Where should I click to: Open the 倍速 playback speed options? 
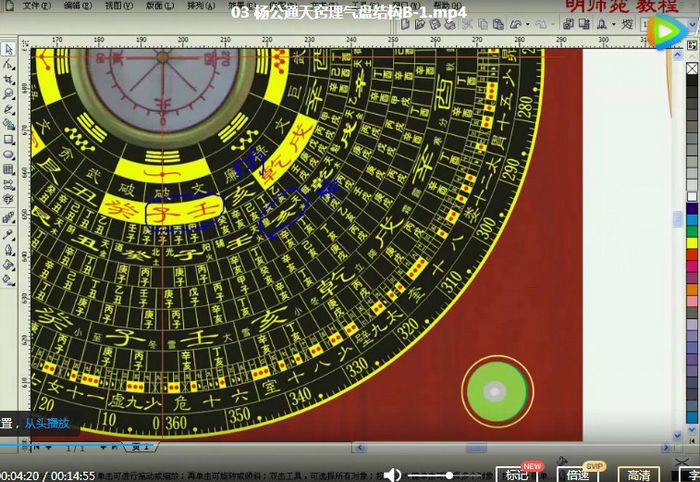tap(578, 475)
